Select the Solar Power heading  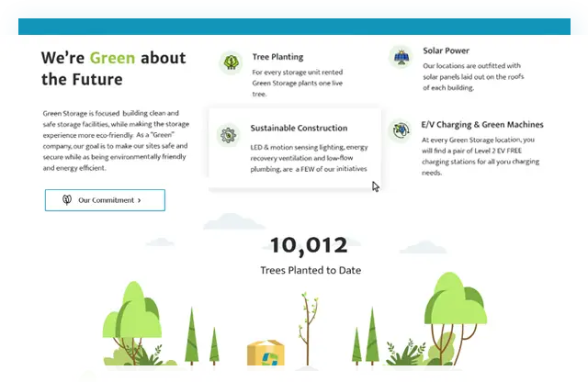[x=446, y=51]
